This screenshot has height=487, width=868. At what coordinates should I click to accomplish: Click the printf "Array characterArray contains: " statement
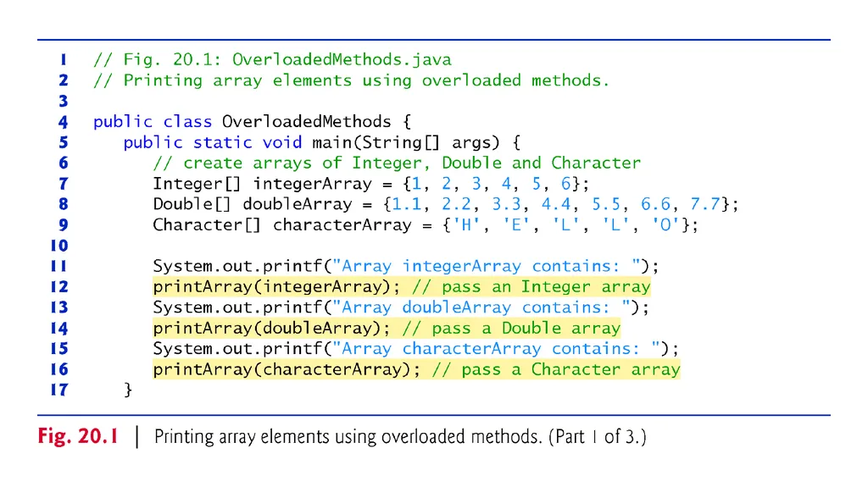(415, 349)
